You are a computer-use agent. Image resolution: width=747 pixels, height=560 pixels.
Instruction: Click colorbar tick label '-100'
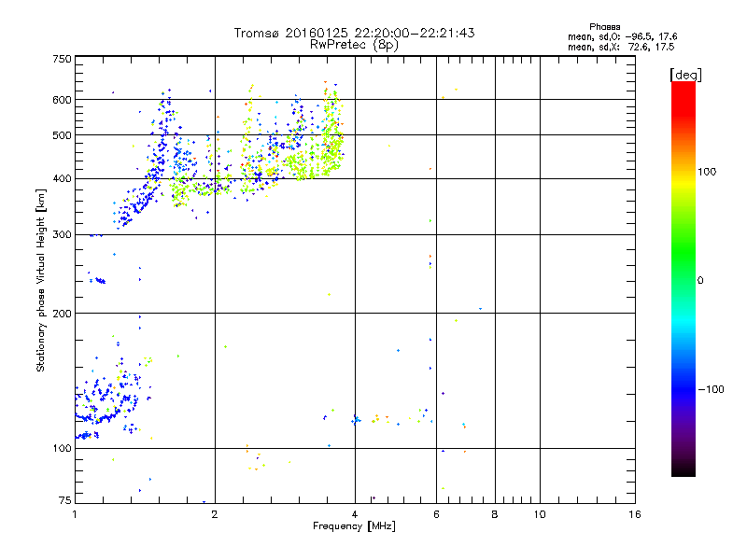click(711, 389)
